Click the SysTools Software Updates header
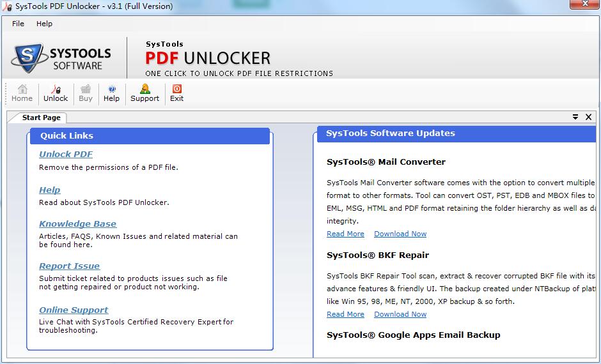The width and height of the screenshot is (601, 364). [456, 133]
